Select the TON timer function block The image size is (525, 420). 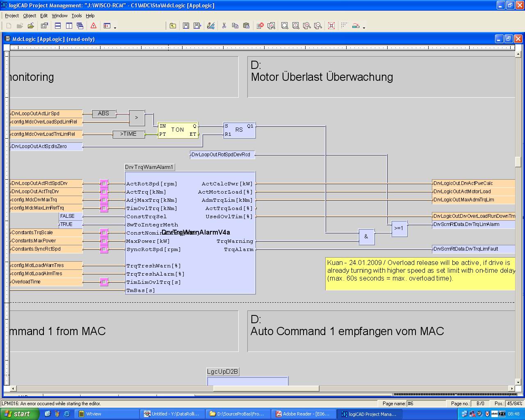[178, 130]
